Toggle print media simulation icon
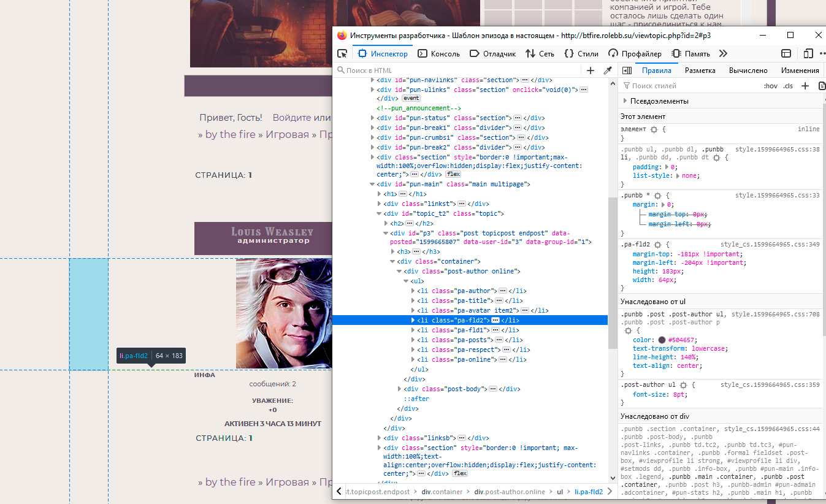The width and height of the screenshot is (826, 504). pyautogui.click(x=822, y=86)
